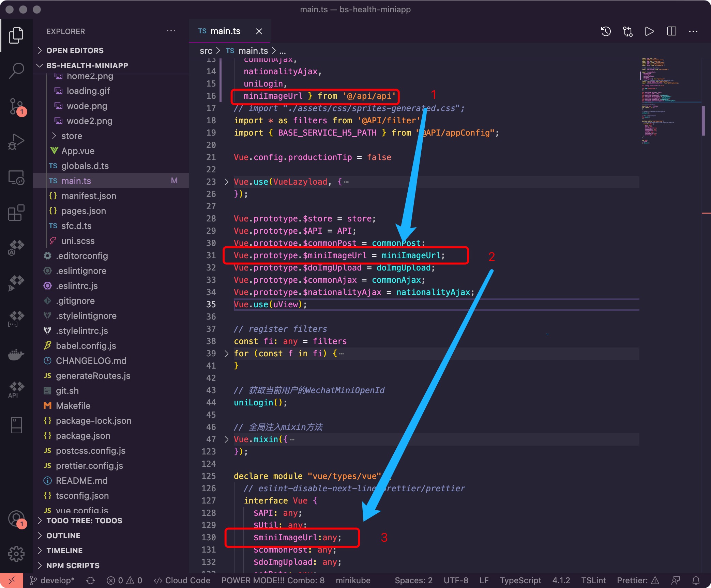Image resolution: width=711 pixels, height=588 pixels.
Task: Open the Remote Explorer view
Action: [16, 177]
